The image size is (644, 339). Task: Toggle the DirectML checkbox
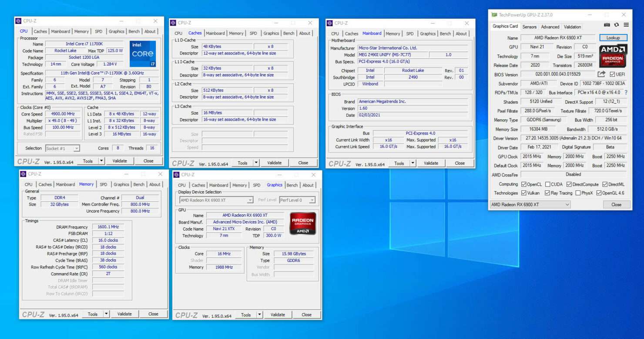point(605,184)
